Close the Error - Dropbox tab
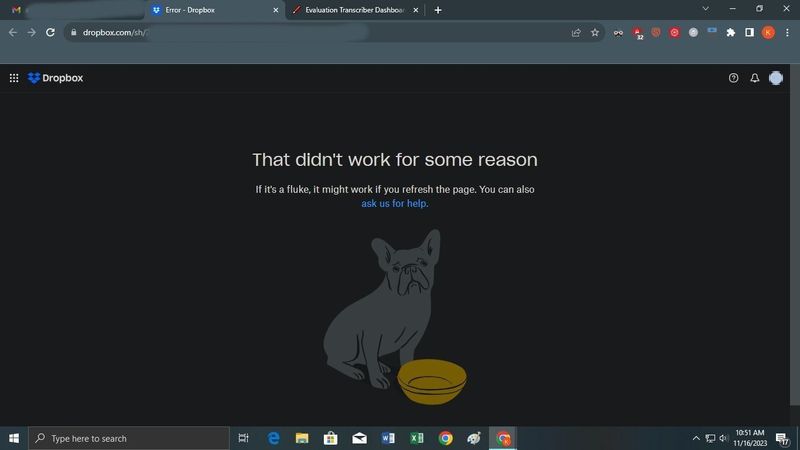 point(276,10)
